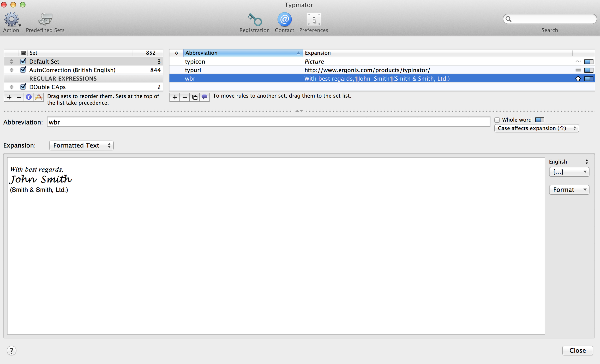Image resolution: width=600 pixels, height=364 pixels.
Task: Click the speech bubble comment icon
Action: pyautogui.click(x=204, y=97)
